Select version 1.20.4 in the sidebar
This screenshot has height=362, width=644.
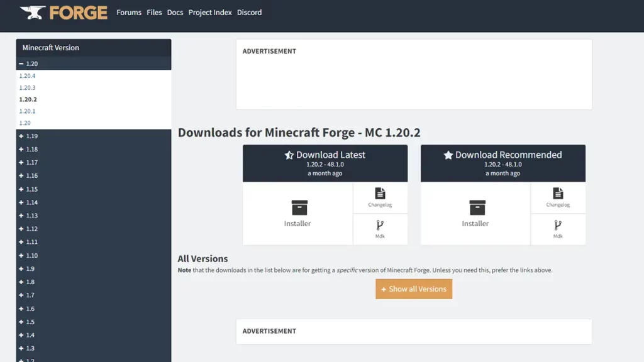point(26,75)
